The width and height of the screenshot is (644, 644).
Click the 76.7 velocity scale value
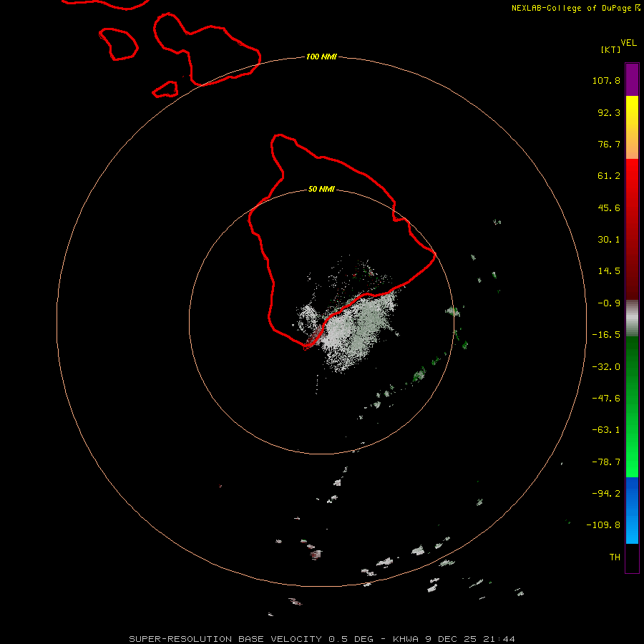(609, 144)
